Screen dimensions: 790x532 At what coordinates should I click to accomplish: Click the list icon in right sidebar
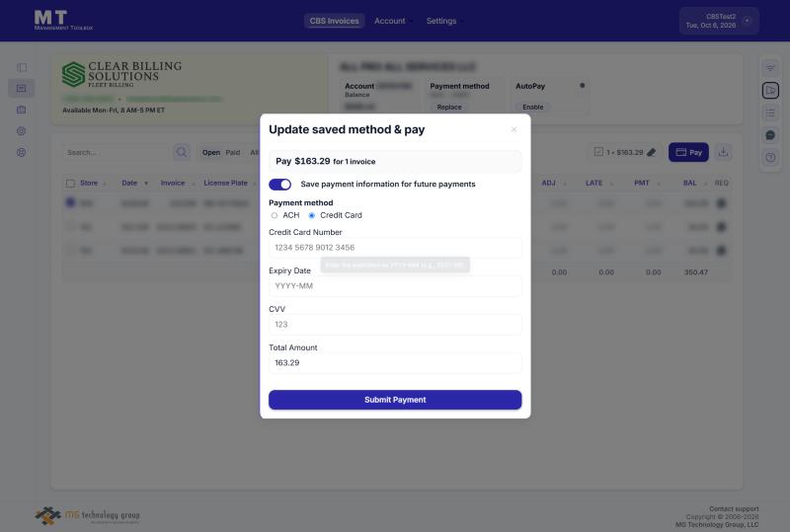point(770,113)
